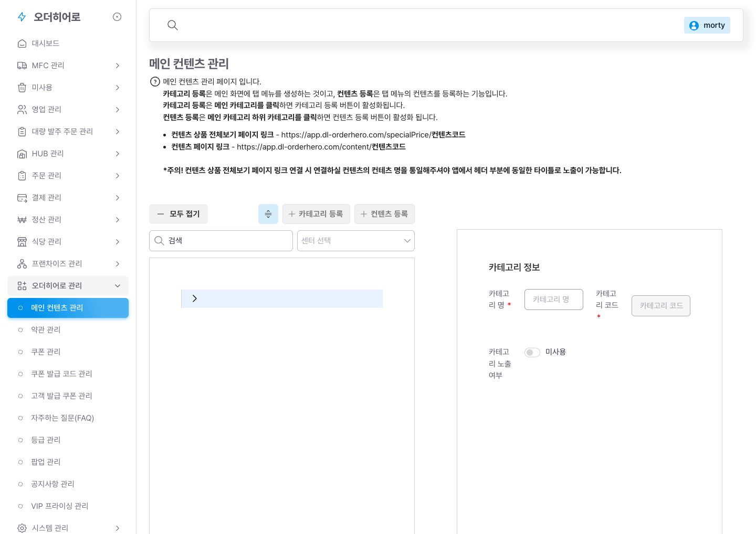Screen dimensions: 756x534
Task: Expand 영업 관리 menu chevron
Action: 118,110
